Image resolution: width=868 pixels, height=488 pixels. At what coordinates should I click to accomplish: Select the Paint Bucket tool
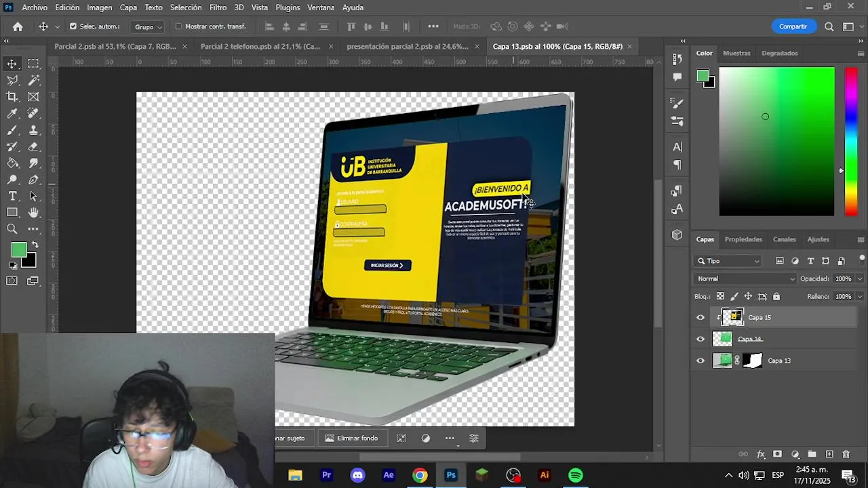click(x=12, y=163)
